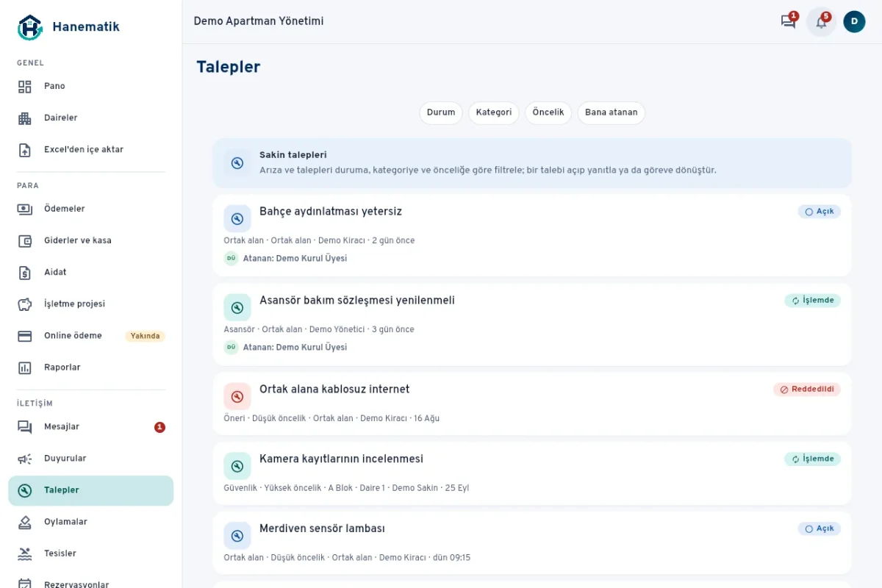This screenshot has width=882, height=588.
Task: Open Kamera kayıtlarının incelenmesi request
Action: click(532, 473)
